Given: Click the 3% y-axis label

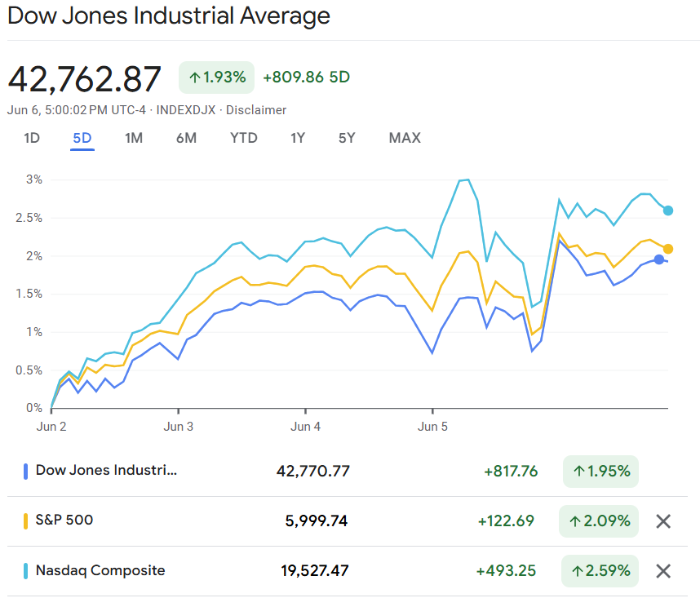Looking at the screenshot, I should click(34, 179).
